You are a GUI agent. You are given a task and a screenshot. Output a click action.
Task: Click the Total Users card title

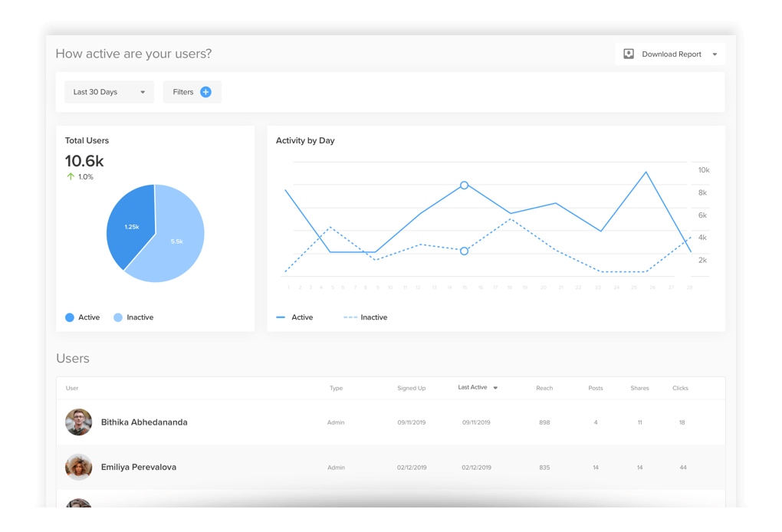point(87,140)
